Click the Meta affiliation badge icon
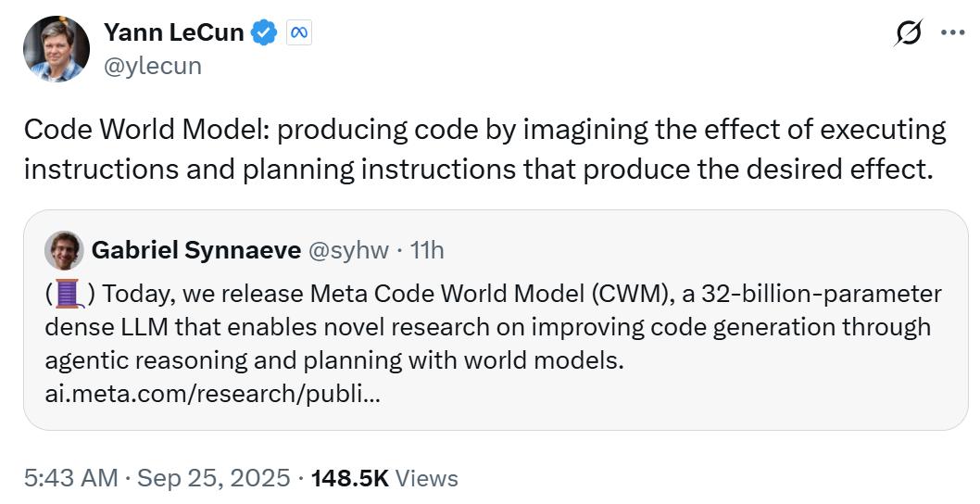Image resolution: width=980 pixels, height=504 pixels. [x=298, y=33]
